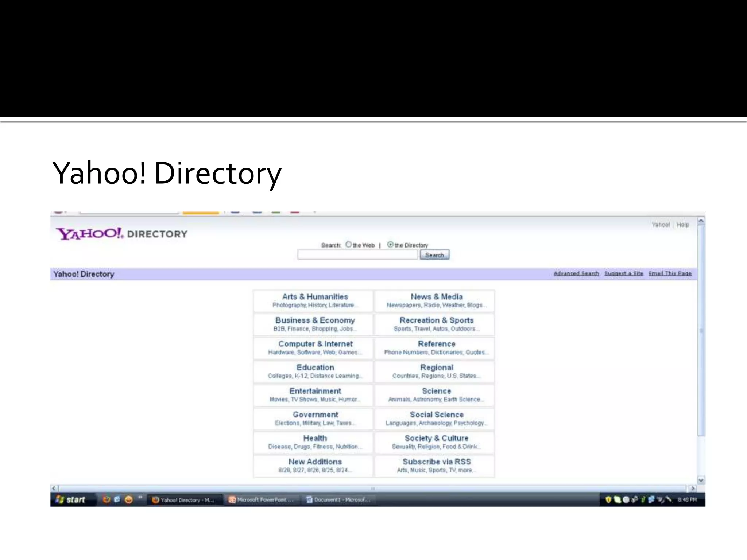Open the Health category
747x560 pixels.
[315, 438]
